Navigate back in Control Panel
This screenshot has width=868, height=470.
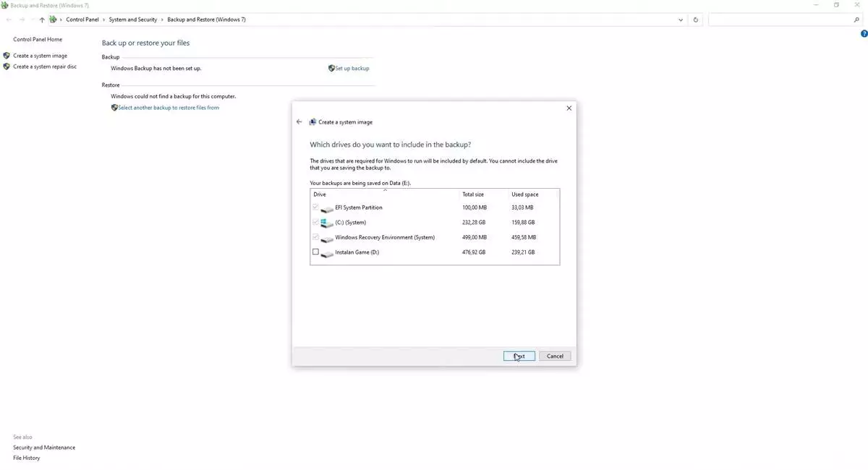(x=9, y=20)
